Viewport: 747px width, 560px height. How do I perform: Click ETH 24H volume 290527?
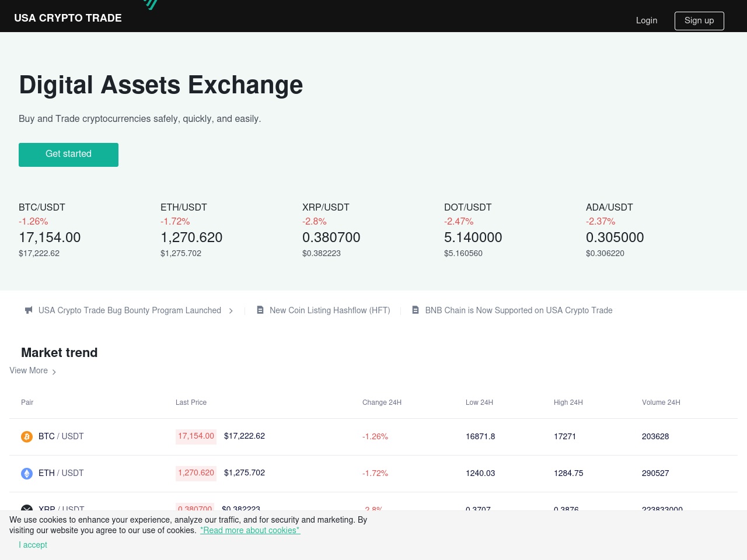coord(655,473)
